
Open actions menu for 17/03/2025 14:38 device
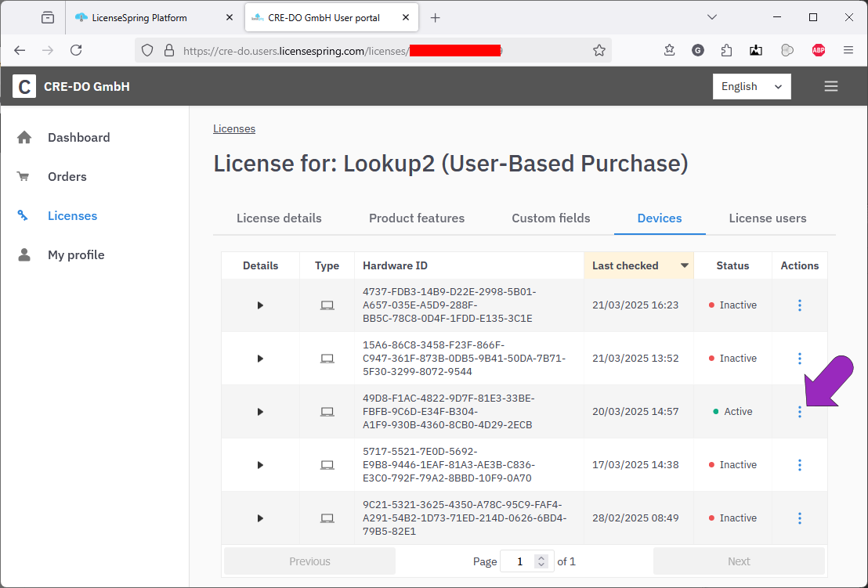799,464
